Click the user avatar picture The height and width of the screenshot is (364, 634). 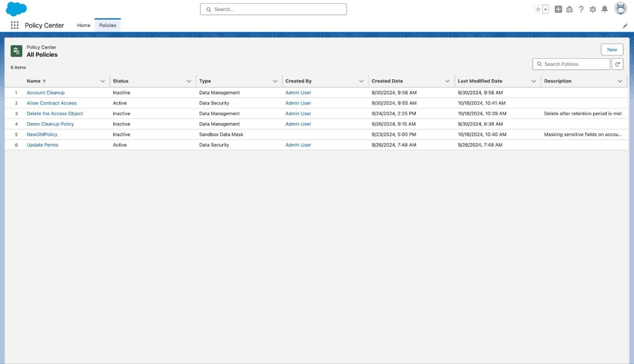620,9
